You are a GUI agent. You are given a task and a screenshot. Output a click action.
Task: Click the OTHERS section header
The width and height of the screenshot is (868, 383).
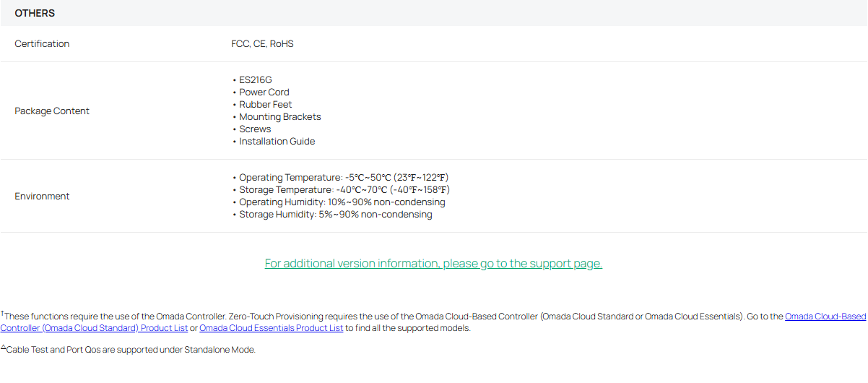point(35,13)
